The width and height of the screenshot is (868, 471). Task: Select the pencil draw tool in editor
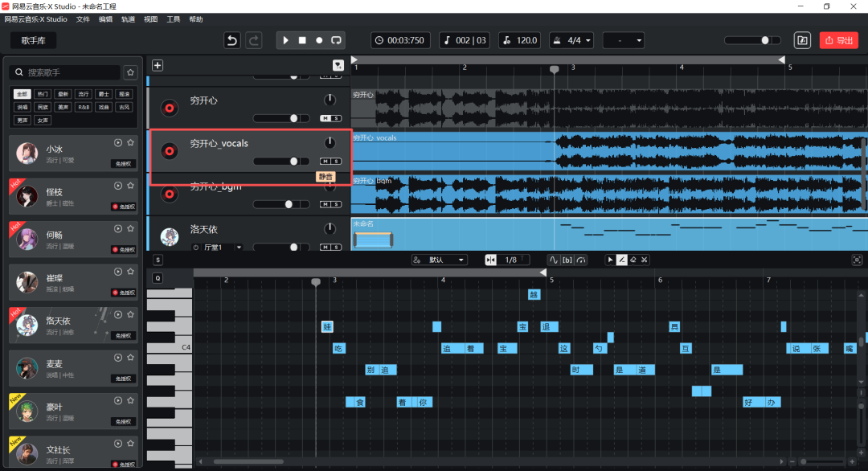coord(621,260)
